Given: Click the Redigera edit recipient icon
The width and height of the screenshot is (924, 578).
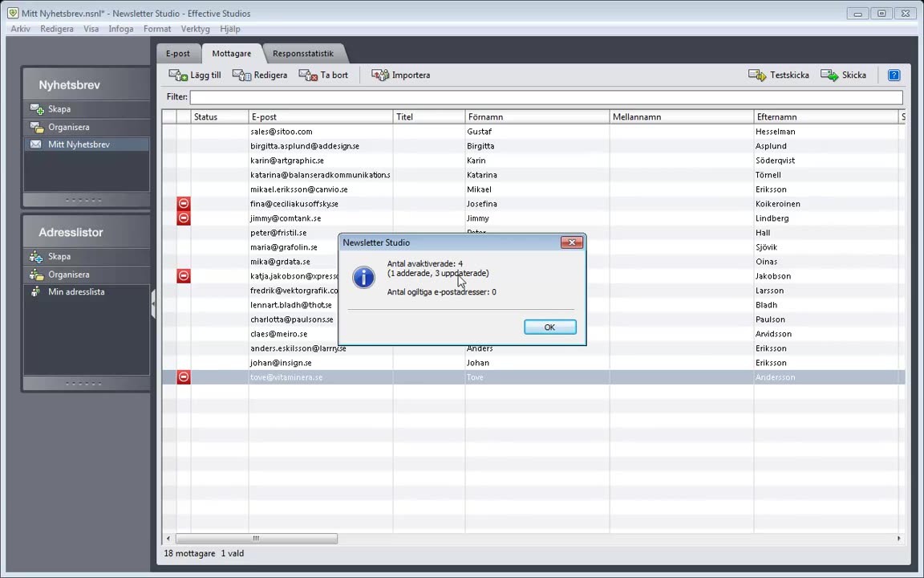Looking at the screenshot, I should tap(241, 75).
